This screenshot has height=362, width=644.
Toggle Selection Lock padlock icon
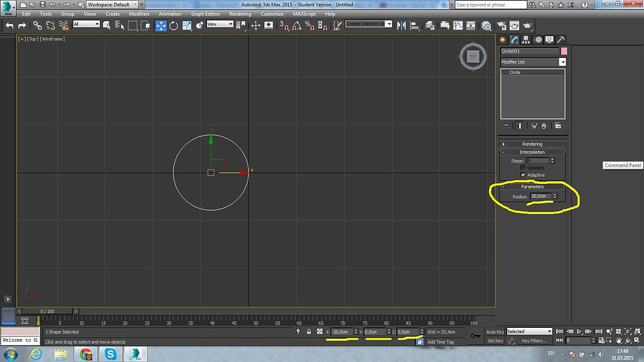[x=309, y=332]
